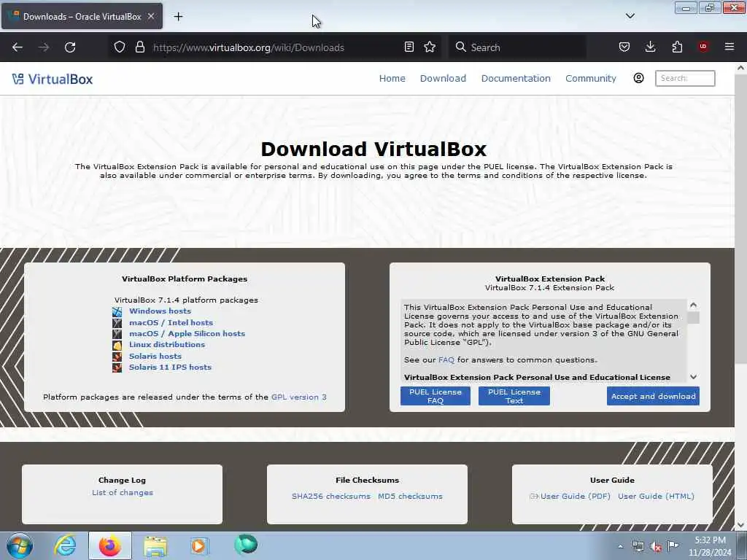Click the Solaris hosts icon
This screenshot has width=747, height=560.
117,356
